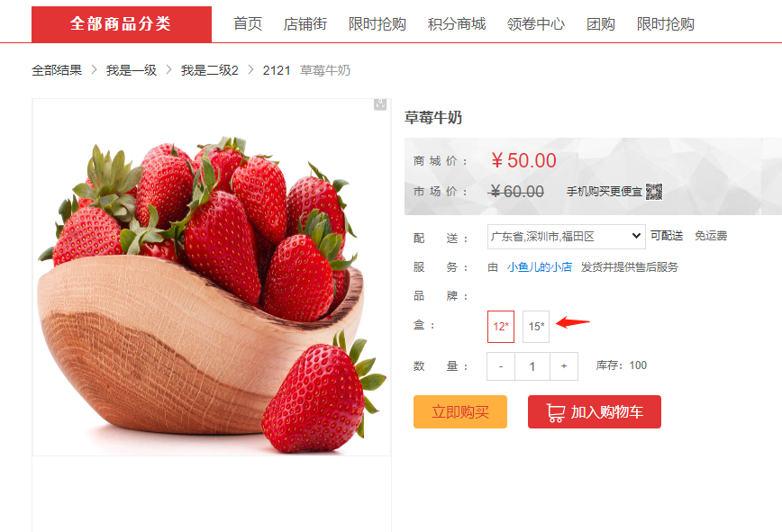Open the 小鱼儿的小店 store link
The width and height of the screenshot is (782, 532).
pos(540,267)
